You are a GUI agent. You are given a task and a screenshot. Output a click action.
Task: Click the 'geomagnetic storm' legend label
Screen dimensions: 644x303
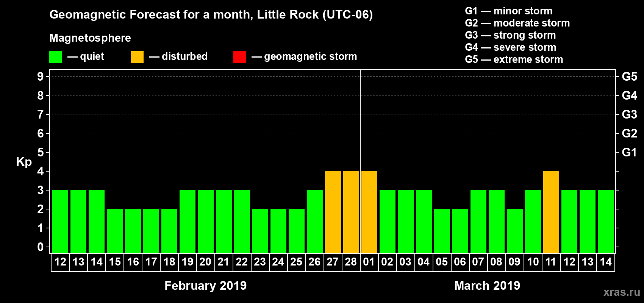[311, 57]
